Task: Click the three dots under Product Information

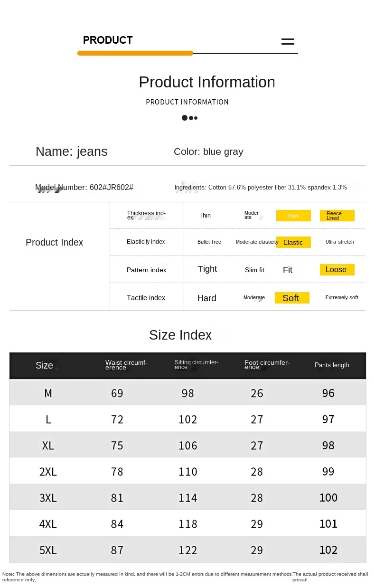Action: coord(189,118)
